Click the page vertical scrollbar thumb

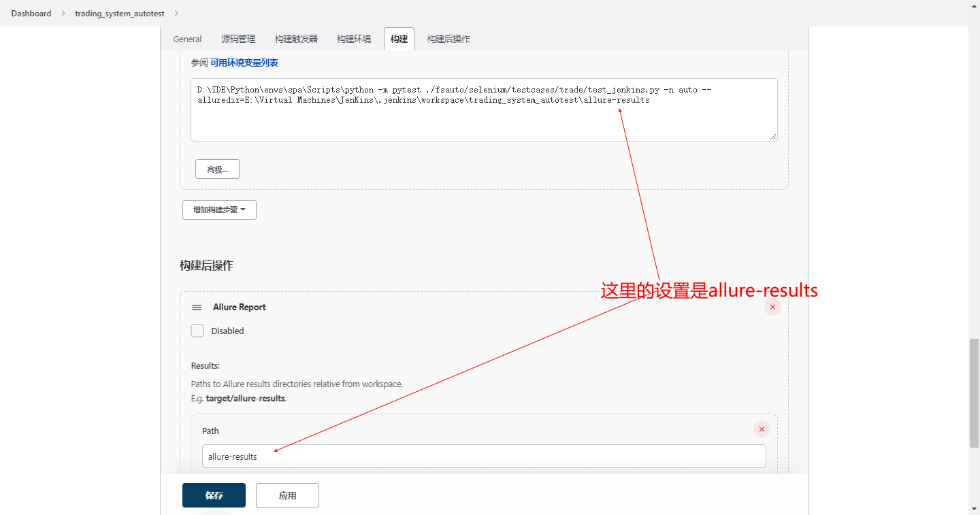point(974,393)
